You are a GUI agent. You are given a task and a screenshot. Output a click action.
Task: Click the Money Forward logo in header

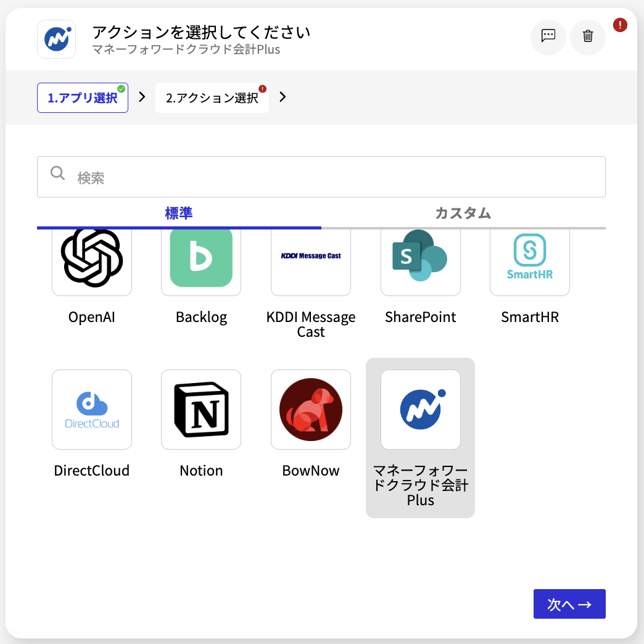pos(57,39)
